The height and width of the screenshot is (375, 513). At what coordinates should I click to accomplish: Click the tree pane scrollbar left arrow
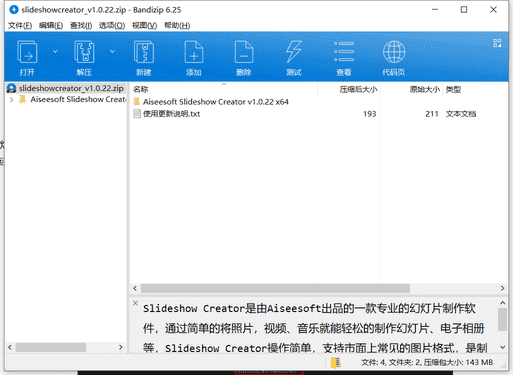(10, 347)
